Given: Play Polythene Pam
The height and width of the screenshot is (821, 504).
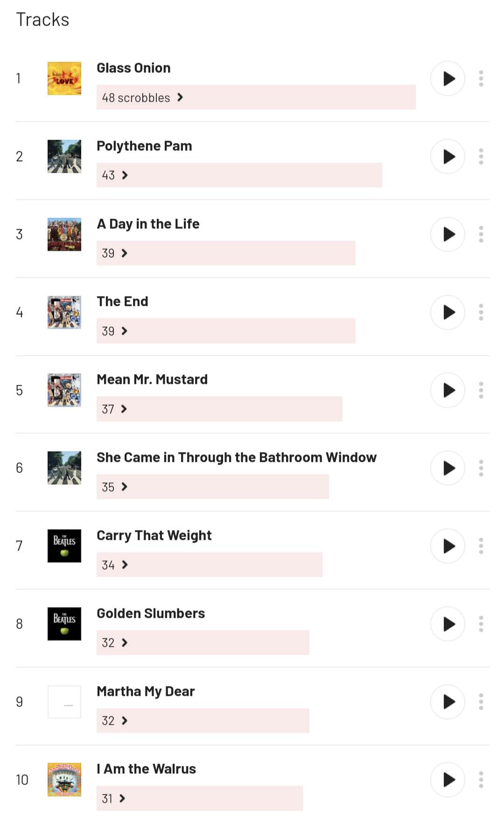Looking at the screenshot, I should tap(448, 156).
